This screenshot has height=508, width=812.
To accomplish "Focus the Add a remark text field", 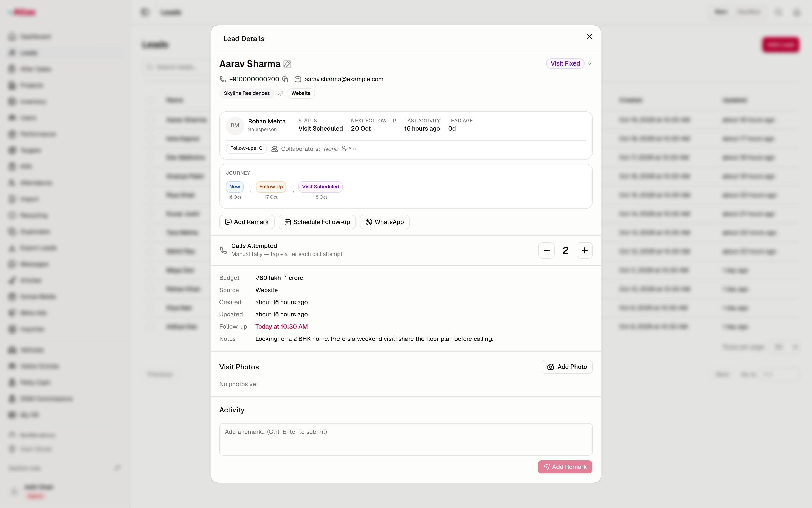I will coord(406,439).
